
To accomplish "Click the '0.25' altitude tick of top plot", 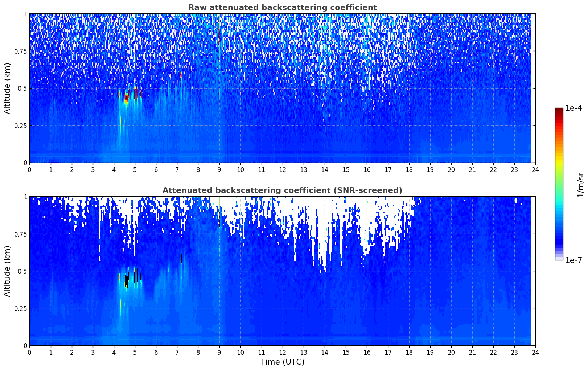I will click(21, 126).
